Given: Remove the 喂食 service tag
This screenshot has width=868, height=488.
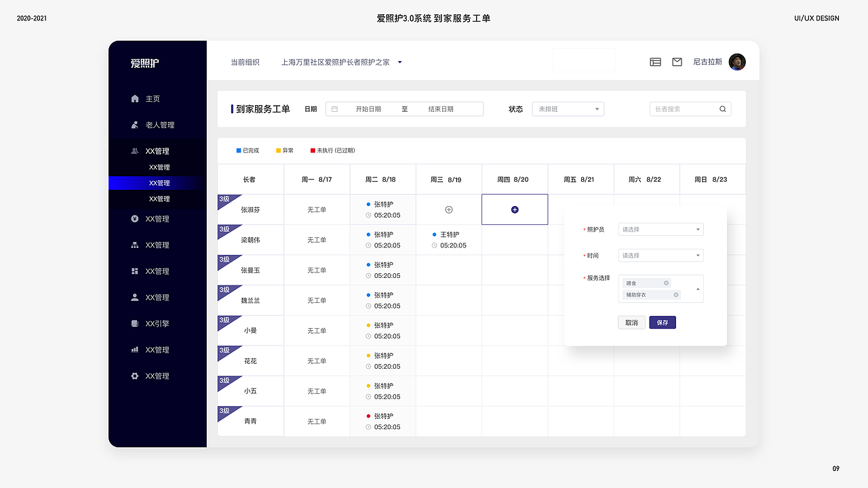Looking at the screenshot, I should point(666,283).
